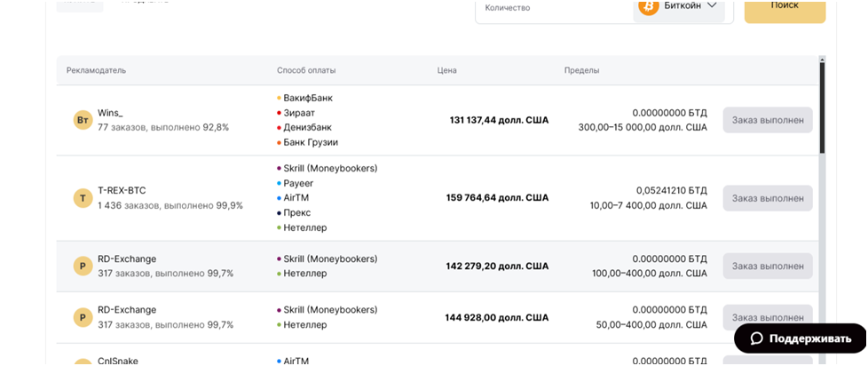Screen dimensions: 868x366
Task: Open the Биткойн currency dropdown
Action: 679,8
